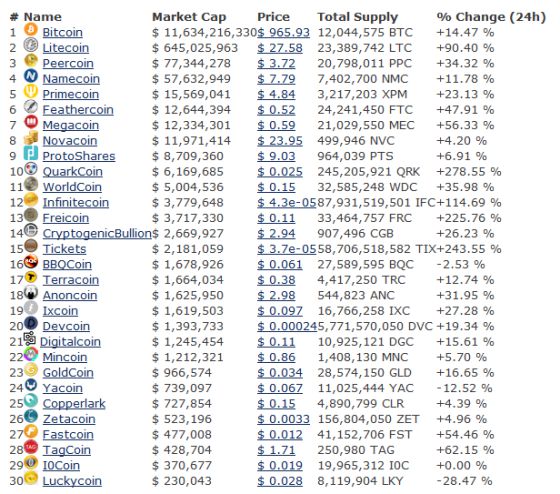Click Litecoin's $ 27.58 price link

280,48
